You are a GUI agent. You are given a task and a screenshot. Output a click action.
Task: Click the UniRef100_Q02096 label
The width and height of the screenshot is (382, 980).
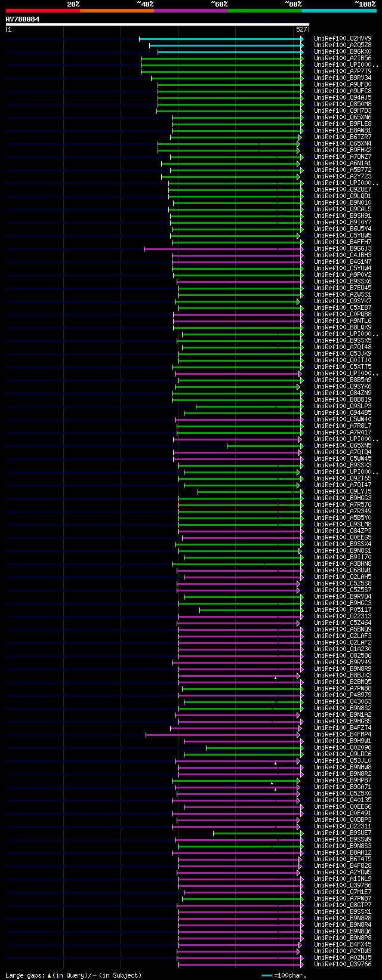point(343,748)
